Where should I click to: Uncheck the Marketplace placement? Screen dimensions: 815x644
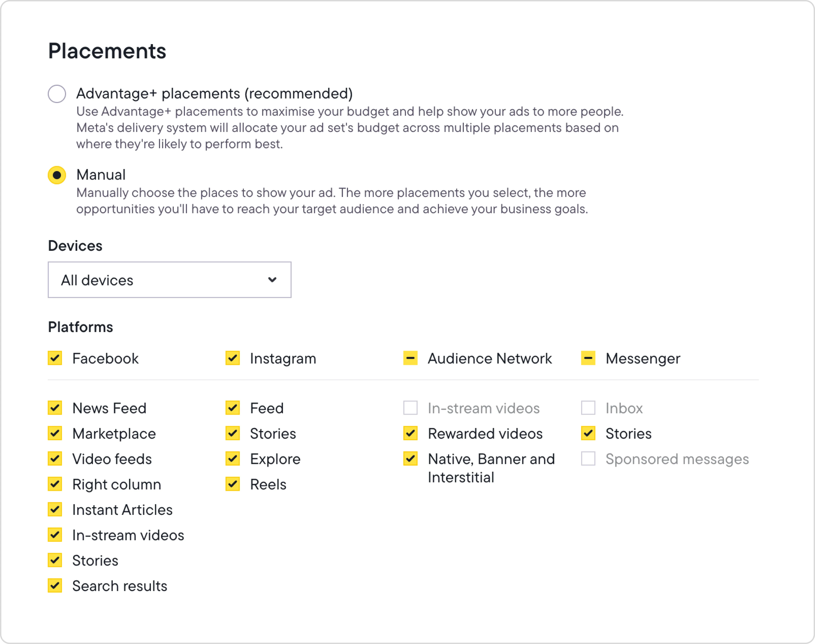55,434
